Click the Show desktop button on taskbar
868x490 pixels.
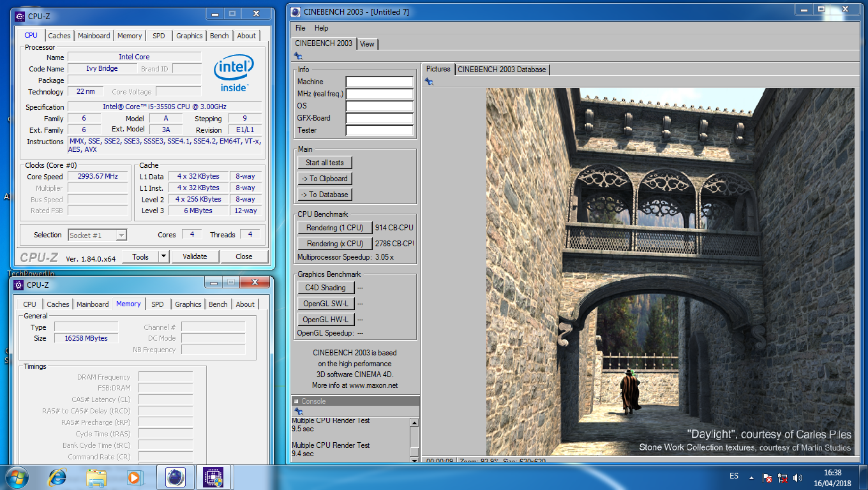864,477
